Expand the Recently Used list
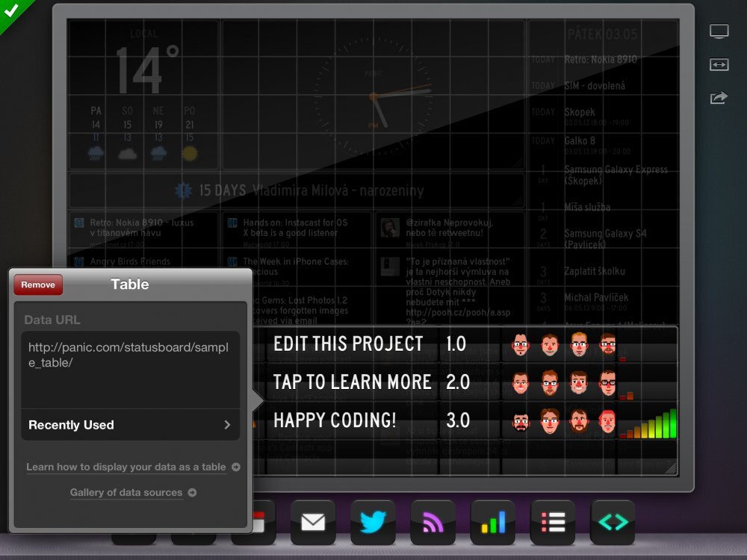Image resolution: width=747 pixels, height=560 pixels. (x=130, y=425)
